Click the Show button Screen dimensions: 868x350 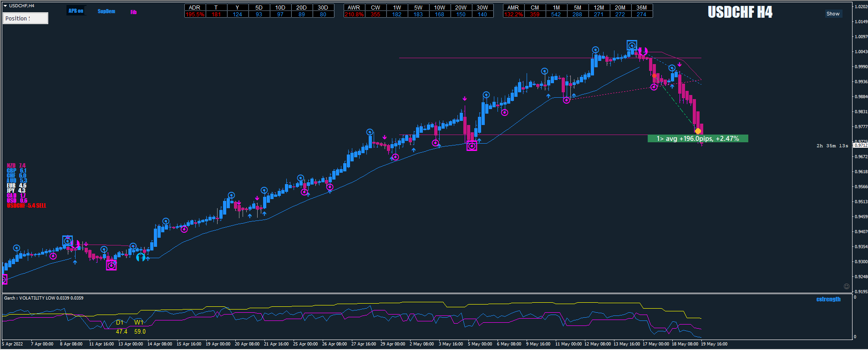833,14
